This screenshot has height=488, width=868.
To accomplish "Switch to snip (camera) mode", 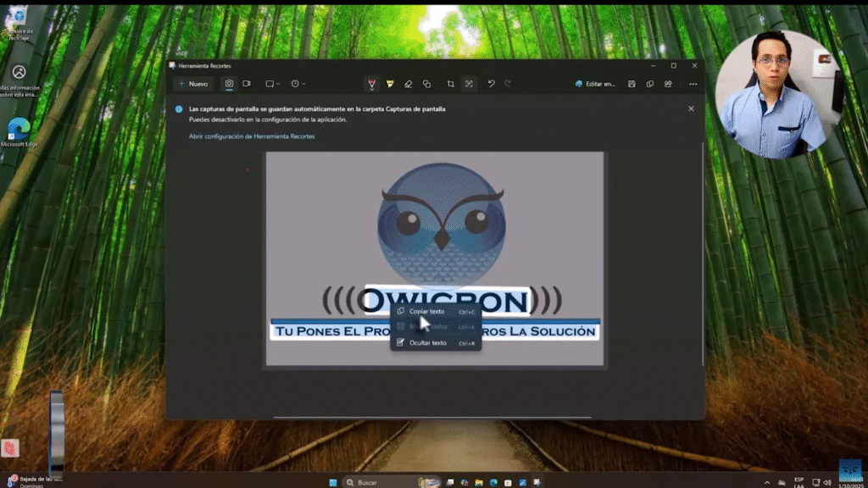I will coord(229,84).
